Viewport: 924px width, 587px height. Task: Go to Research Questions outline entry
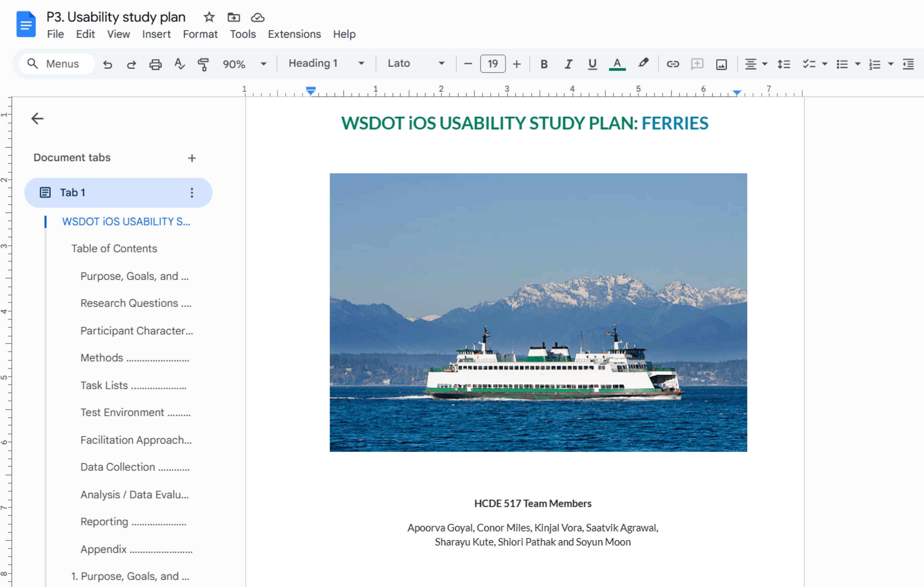pos(136,303)
